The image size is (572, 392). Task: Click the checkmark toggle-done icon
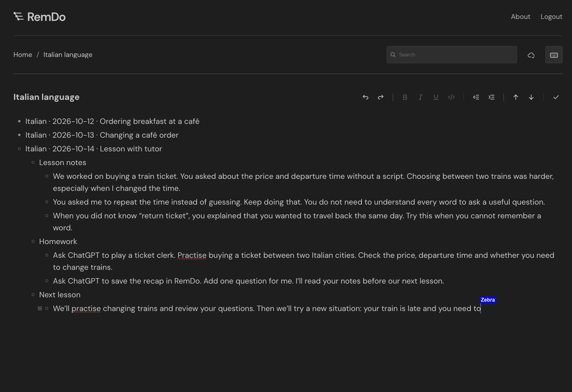tap(556, 97)
